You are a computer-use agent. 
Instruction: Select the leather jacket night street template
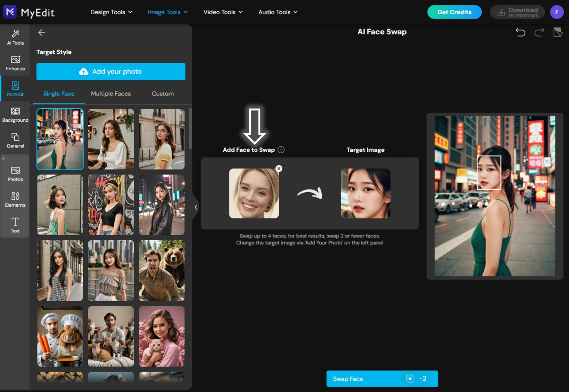[162, 205]
